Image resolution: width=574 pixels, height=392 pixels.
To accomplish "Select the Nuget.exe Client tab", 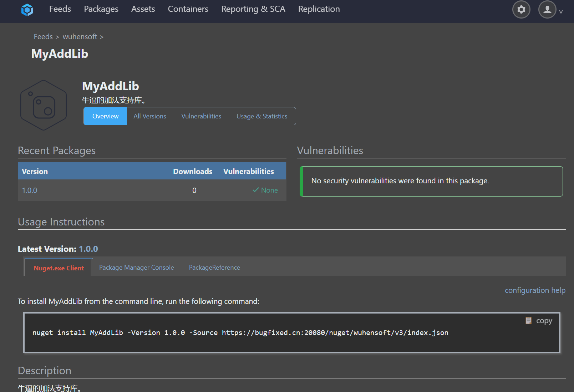I will click(59, 268).
